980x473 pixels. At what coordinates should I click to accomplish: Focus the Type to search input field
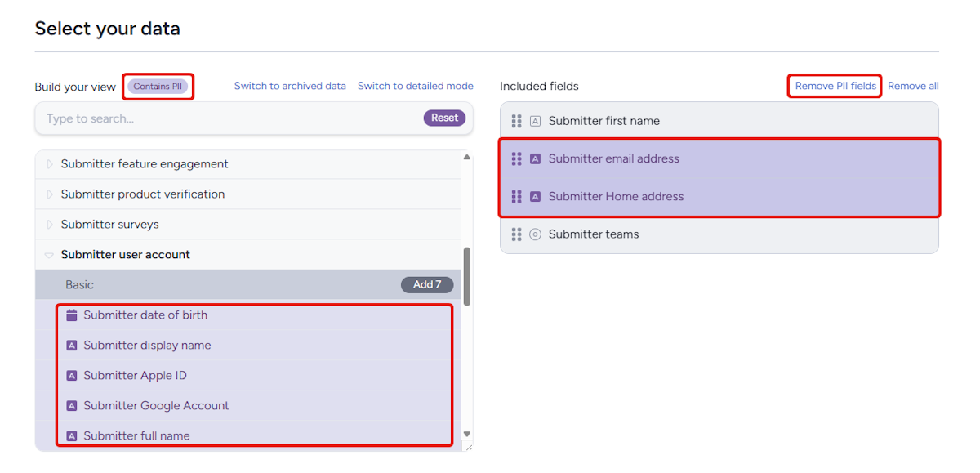coord(229,118)
